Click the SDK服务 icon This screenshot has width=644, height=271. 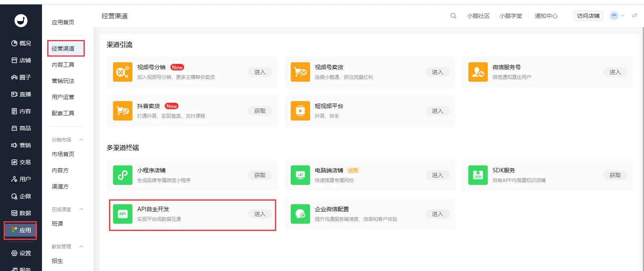point(478,175)
